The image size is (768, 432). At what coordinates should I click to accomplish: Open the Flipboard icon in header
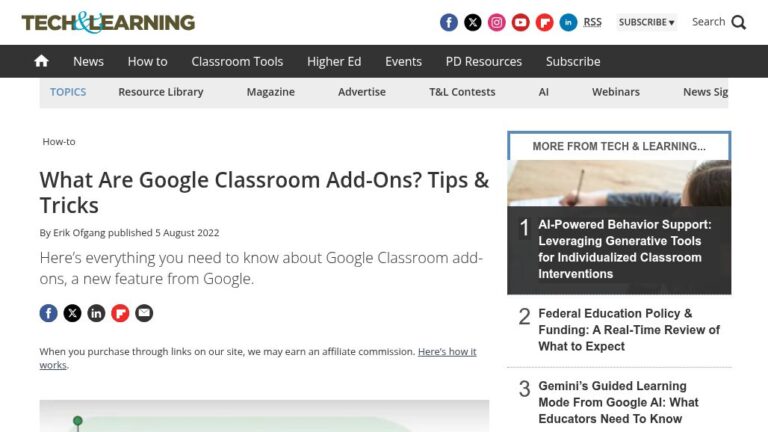click(545, 23)
